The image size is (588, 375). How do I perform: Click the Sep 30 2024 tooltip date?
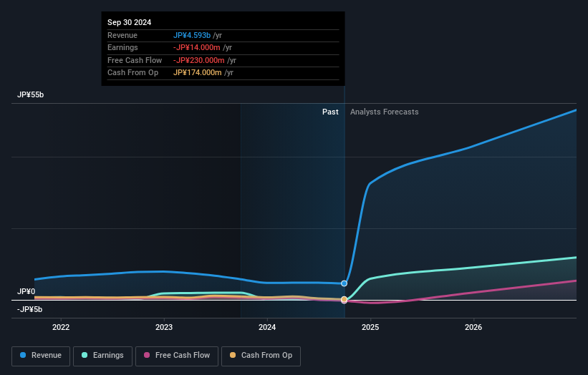click(x=130, y=22)
